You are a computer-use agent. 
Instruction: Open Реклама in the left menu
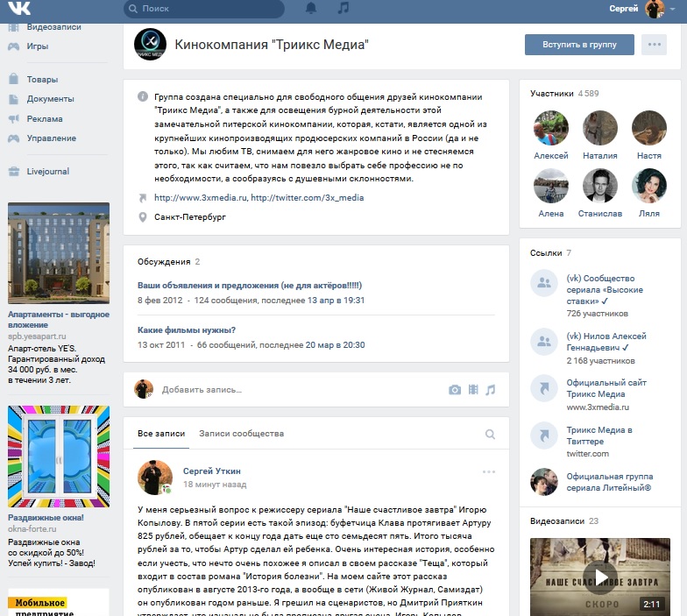44,119
